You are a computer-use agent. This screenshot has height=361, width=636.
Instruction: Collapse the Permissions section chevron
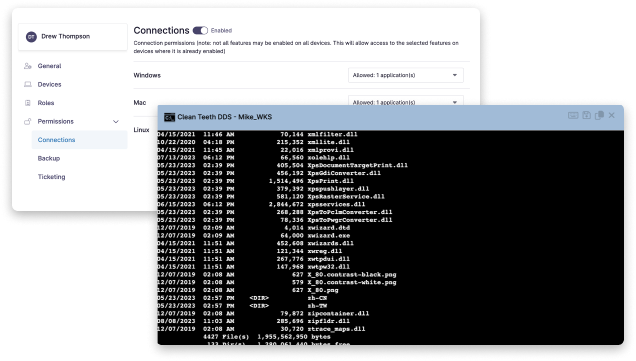[116, 122]
